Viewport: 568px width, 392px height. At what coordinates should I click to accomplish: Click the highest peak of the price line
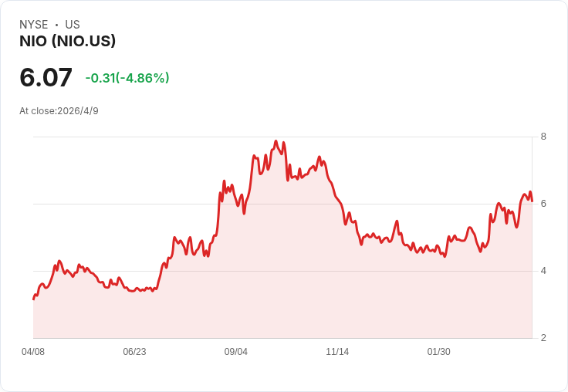pyautogui.click(x=276, y=141)
